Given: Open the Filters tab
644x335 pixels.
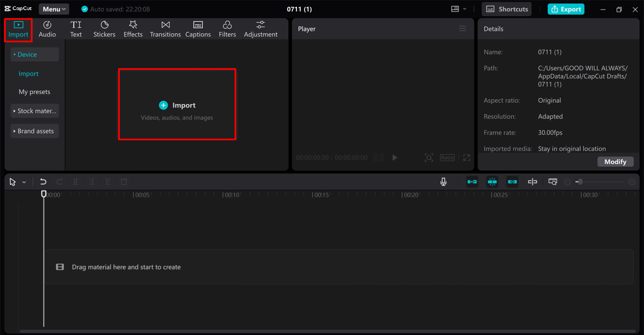Looking at the screenshot, I should [227, 29].
